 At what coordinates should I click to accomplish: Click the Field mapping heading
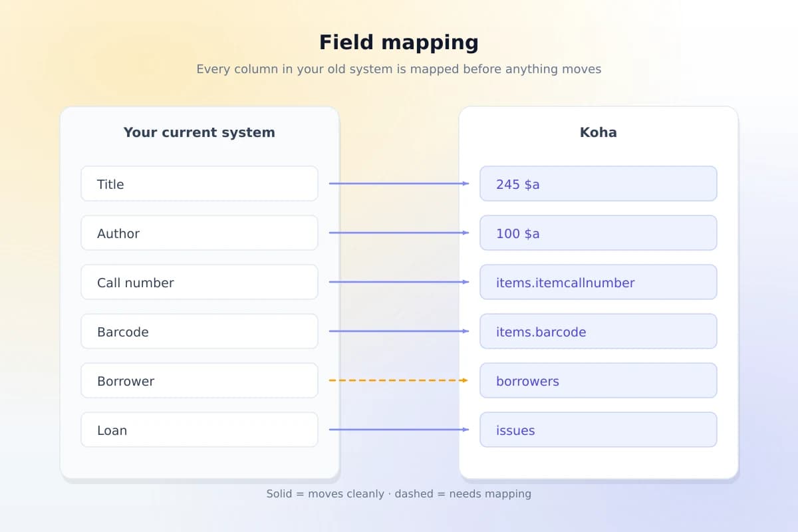pos(399,43)
